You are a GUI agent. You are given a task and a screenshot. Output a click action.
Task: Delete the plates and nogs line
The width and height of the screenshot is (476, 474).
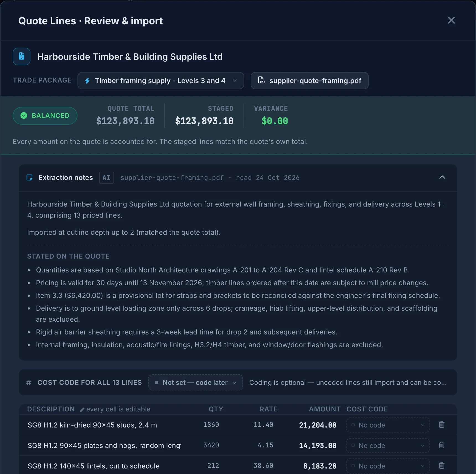click(x=442, y=445)
